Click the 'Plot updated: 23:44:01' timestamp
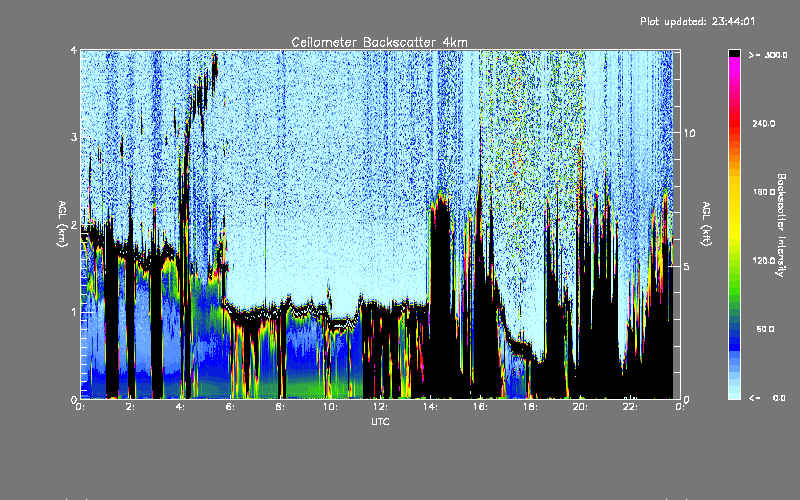This screenshot has height=500, width=800. click(697, 21)
